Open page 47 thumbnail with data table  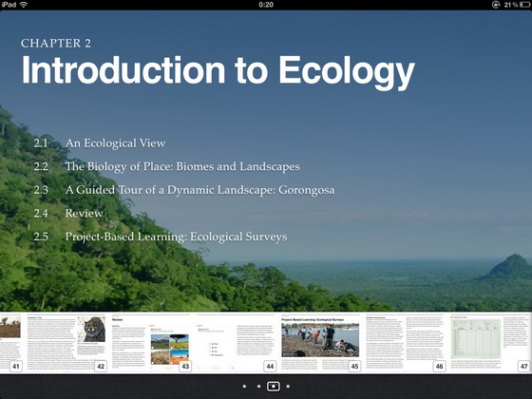tap(490, 343)
